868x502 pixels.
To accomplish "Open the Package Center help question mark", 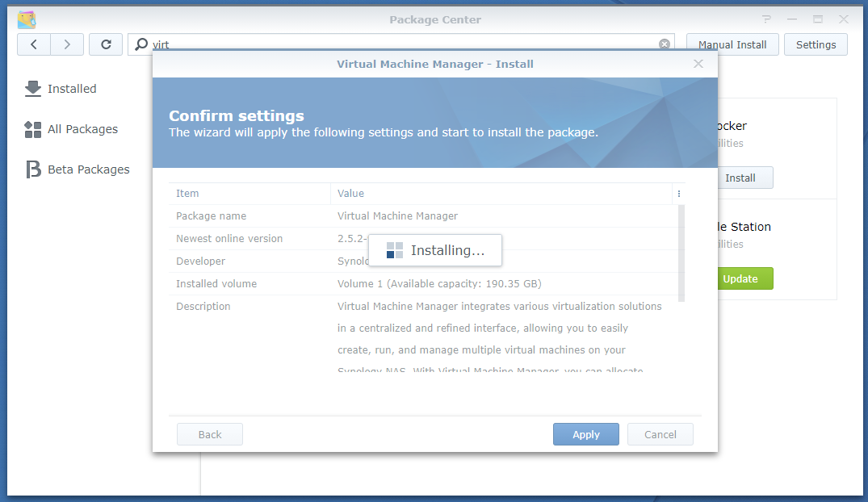I will coord(767,19).
